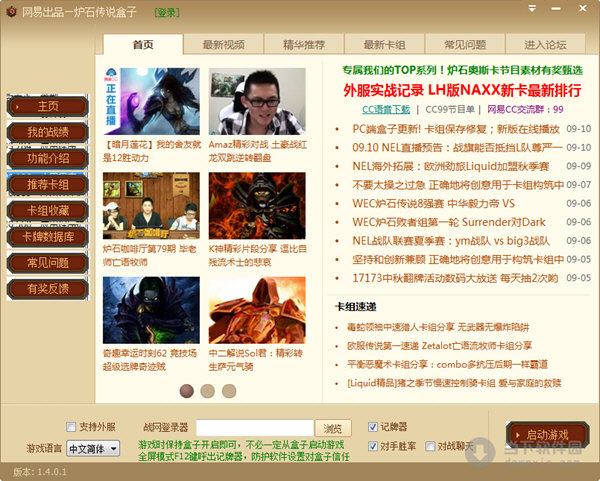
Task: Go to 主页 in the sidebar
Action: (x=48, y=106)
